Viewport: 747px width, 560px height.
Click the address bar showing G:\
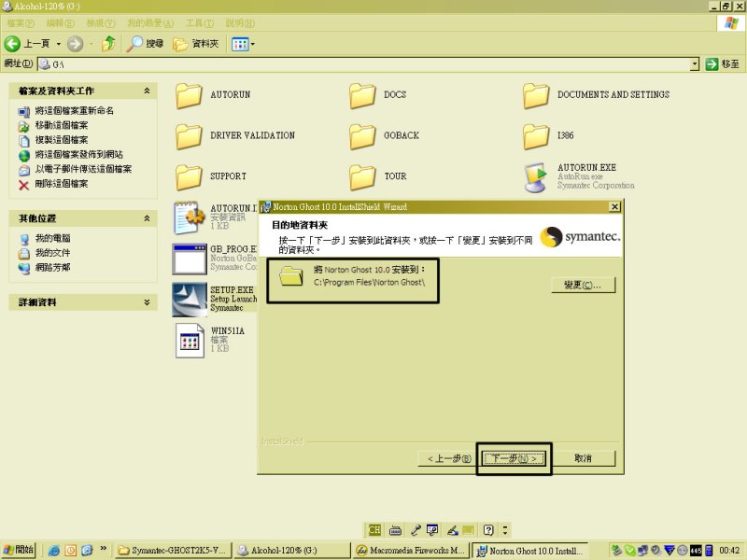click(364, 63)
